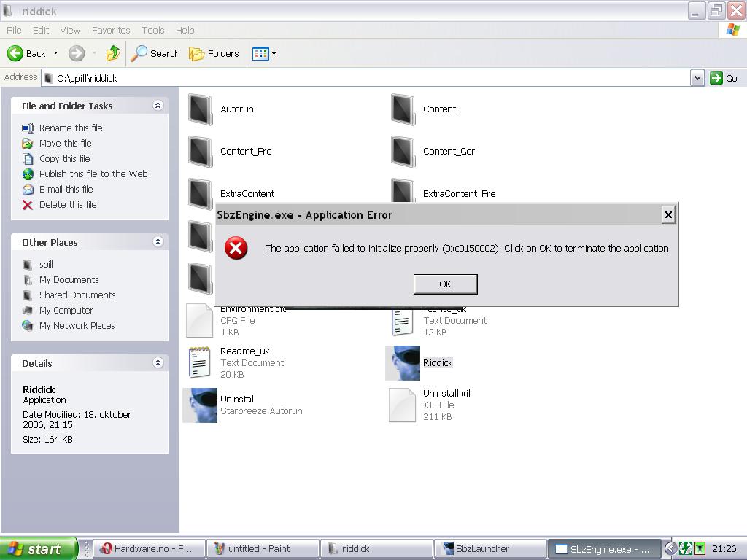The image size is (747, 560).
Task: Select the license_uk text document icon
Action: (x=402, y=322)
